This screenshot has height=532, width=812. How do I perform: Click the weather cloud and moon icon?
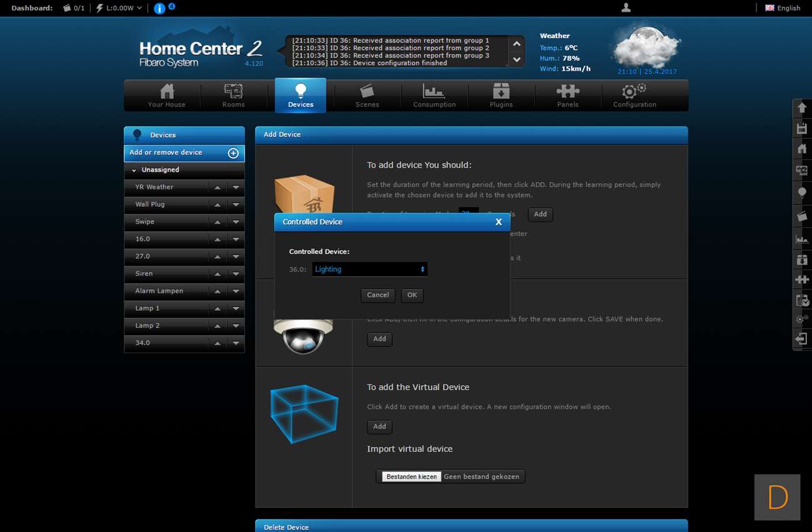click(646, 46)
